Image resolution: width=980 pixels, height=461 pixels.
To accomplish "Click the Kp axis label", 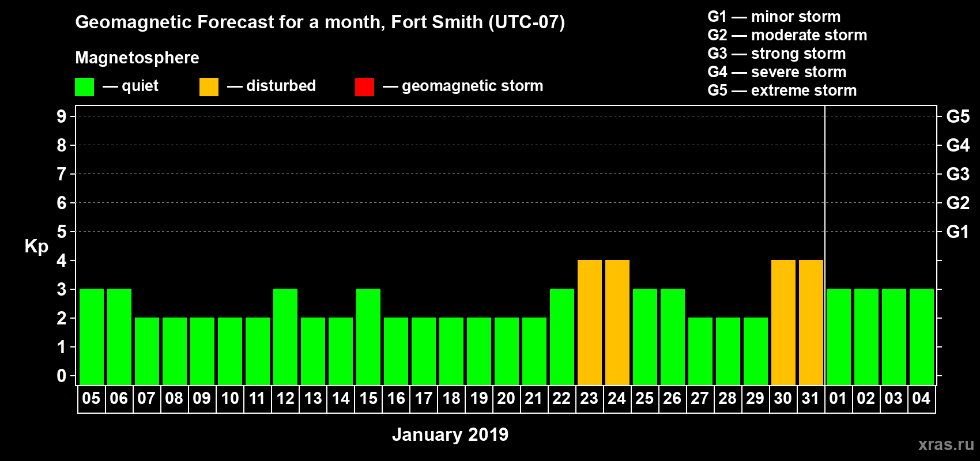I will [36, 247].
